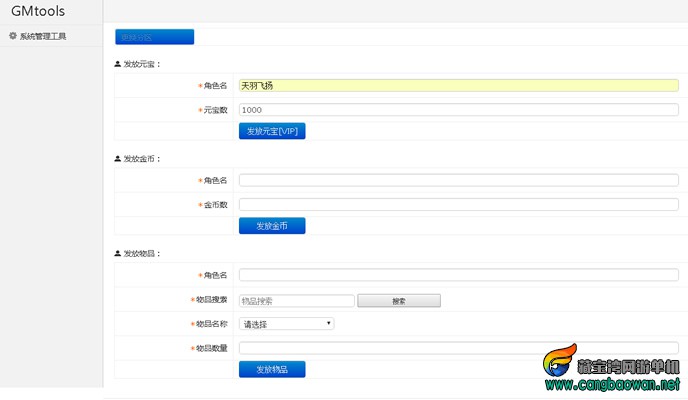Click the 发放金币 button
Screen dimensions: 688x400
coord(272,226)
